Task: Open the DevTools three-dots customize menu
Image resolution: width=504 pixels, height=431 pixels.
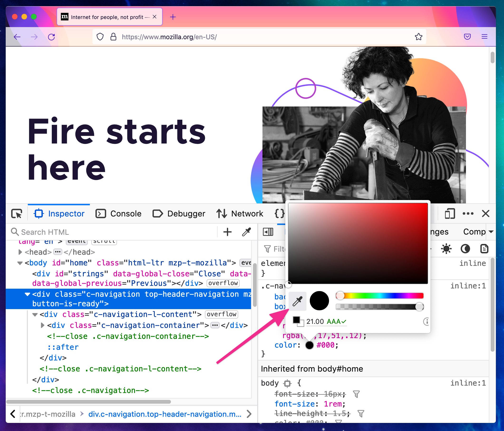Action: click(x=468, y=214)
